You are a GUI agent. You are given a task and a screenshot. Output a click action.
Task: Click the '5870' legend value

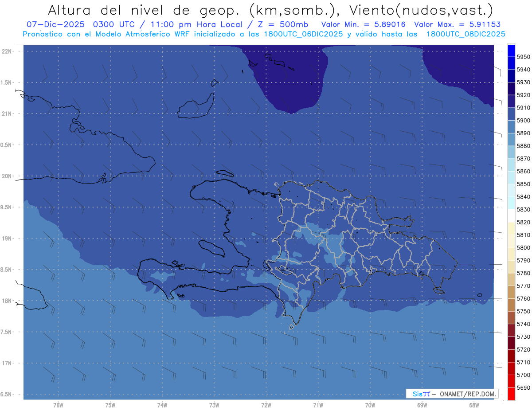tap(523, 159)
